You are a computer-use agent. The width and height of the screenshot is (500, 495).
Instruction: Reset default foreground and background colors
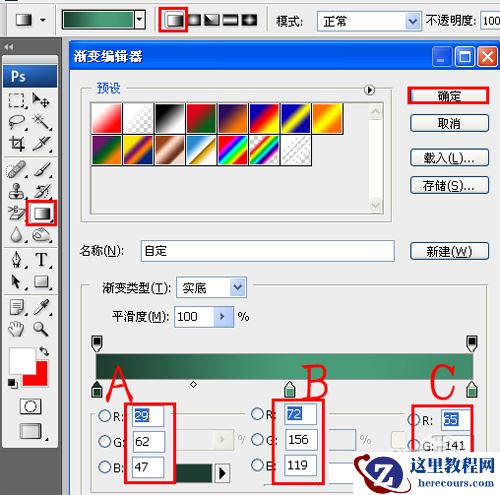click(13, 384)
